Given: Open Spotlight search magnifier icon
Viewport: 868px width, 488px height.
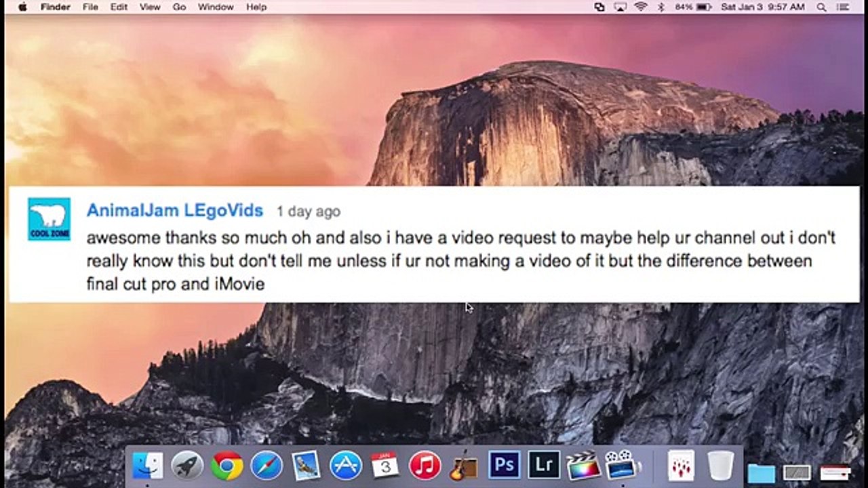Looking at the screenshot, I should [822, 7].
